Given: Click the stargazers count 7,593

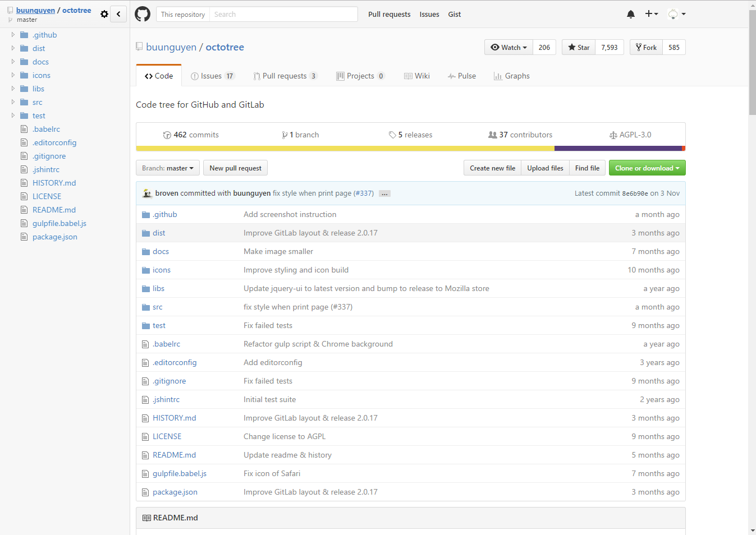Looking at the screenshot, I should 610,48.
